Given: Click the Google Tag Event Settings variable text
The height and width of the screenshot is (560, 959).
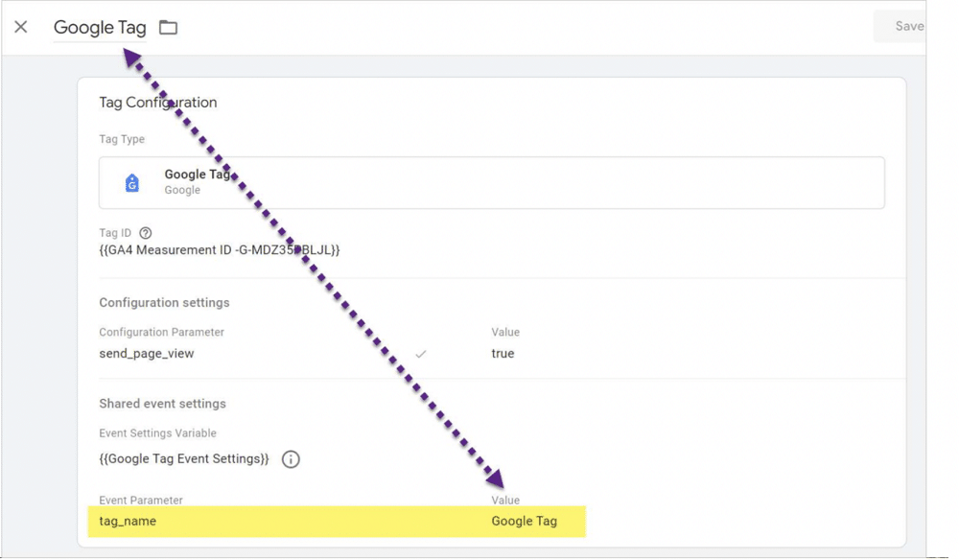Looking at the screenshot, I should tap(184, 459).
